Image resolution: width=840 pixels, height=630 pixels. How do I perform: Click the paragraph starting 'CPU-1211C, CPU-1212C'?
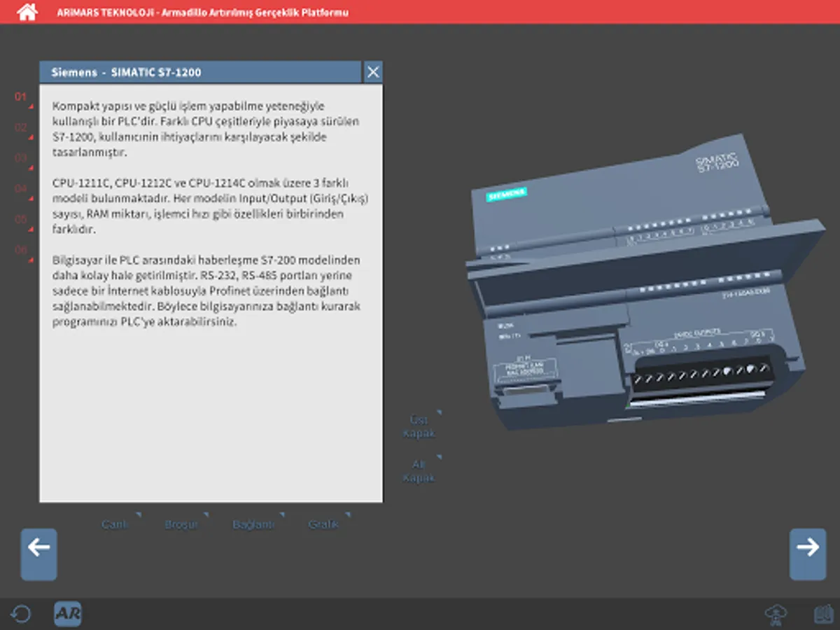click(x=210, y=206)
